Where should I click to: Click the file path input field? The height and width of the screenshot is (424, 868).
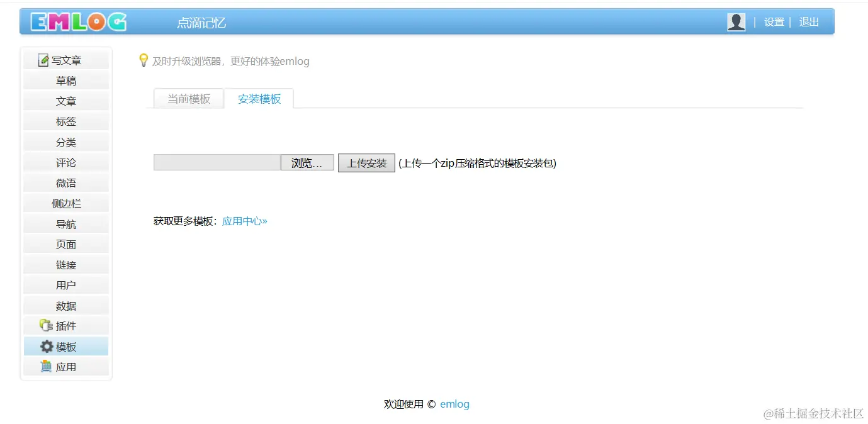pyautogui.click(x=216, y=162)
